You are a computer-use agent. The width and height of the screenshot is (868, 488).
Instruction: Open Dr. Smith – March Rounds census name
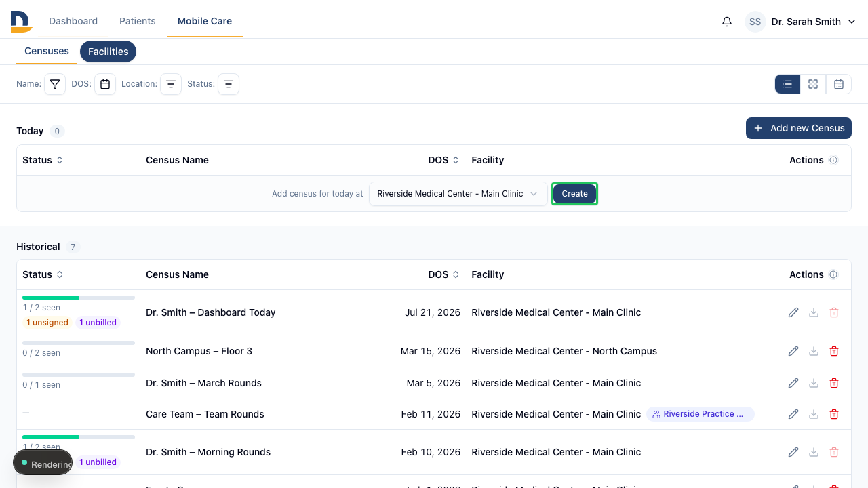coord(203,383)
